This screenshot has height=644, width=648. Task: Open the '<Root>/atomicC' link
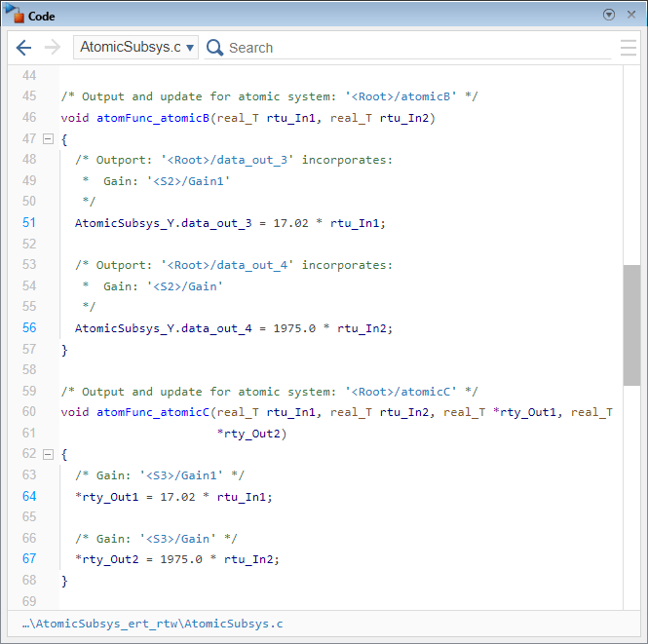400,392
